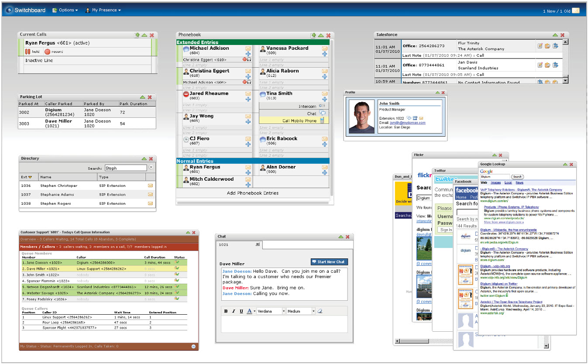The image size is (588, 364).
Task: Click the chat bubble icon beside John Smith's extension
Action: click(x=409, y=118)
